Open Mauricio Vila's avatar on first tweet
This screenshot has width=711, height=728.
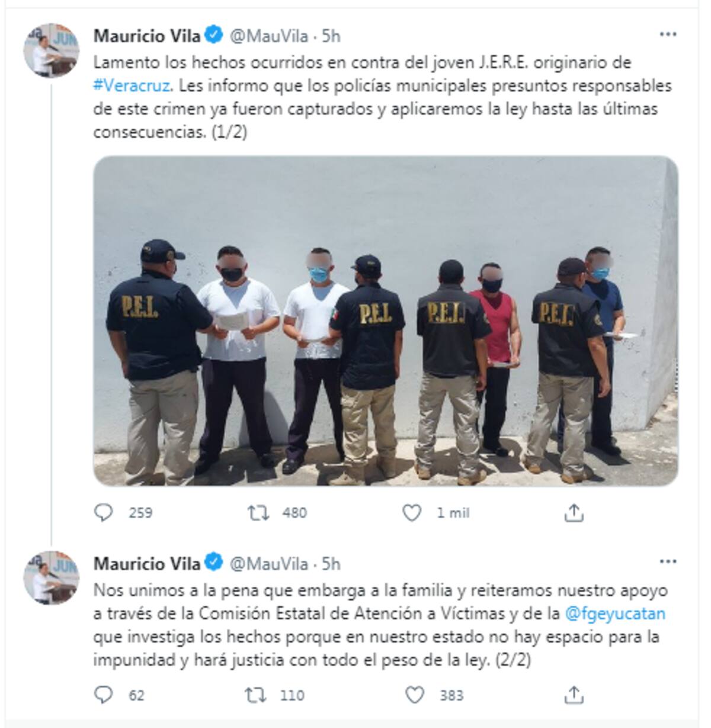pos(51,51)
